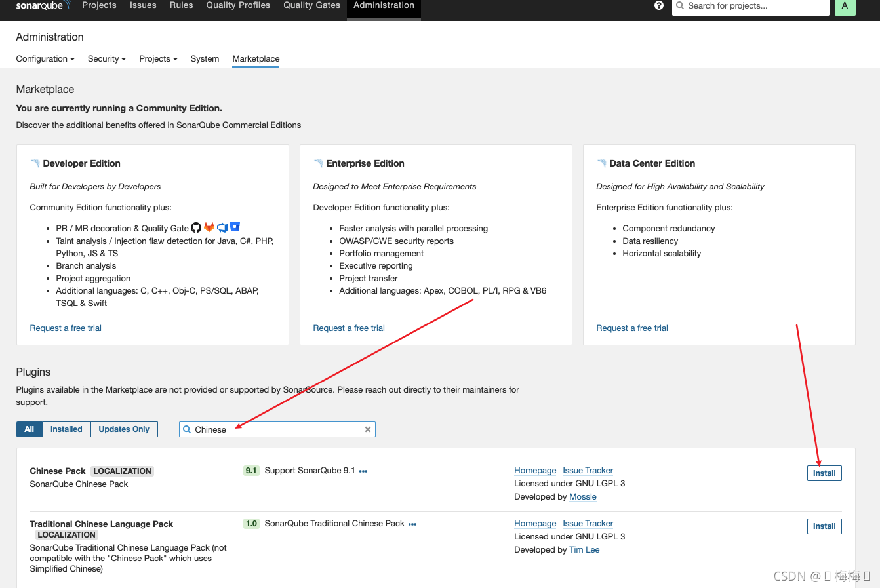Open Traditional Chinese Pack Homepage link

535,524
